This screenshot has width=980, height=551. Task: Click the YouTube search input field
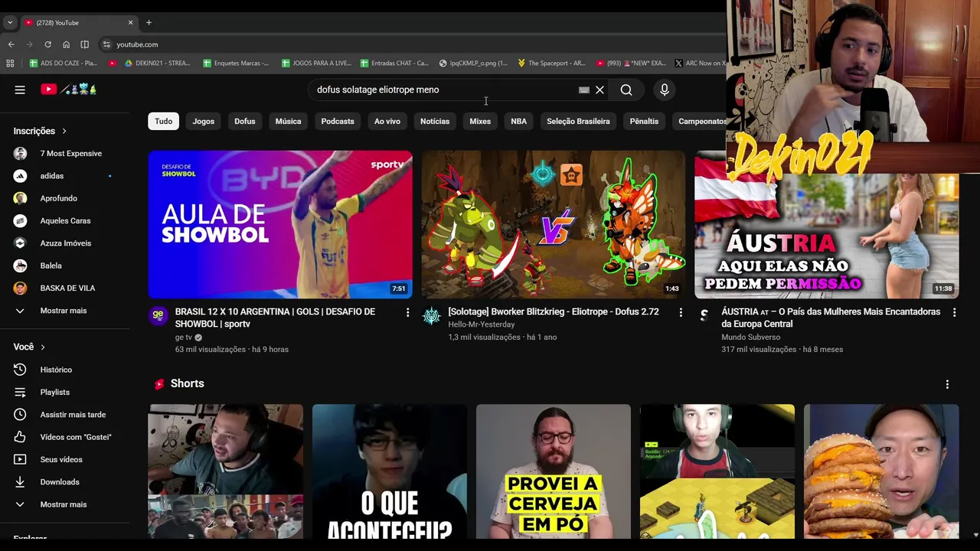(x=444, y=90)
